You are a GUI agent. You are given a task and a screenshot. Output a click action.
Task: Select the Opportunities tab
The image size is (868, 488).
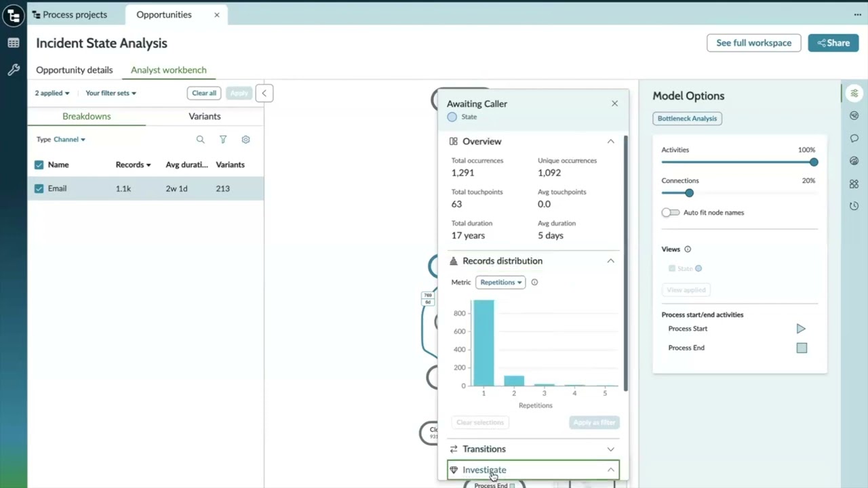(164, 15)
